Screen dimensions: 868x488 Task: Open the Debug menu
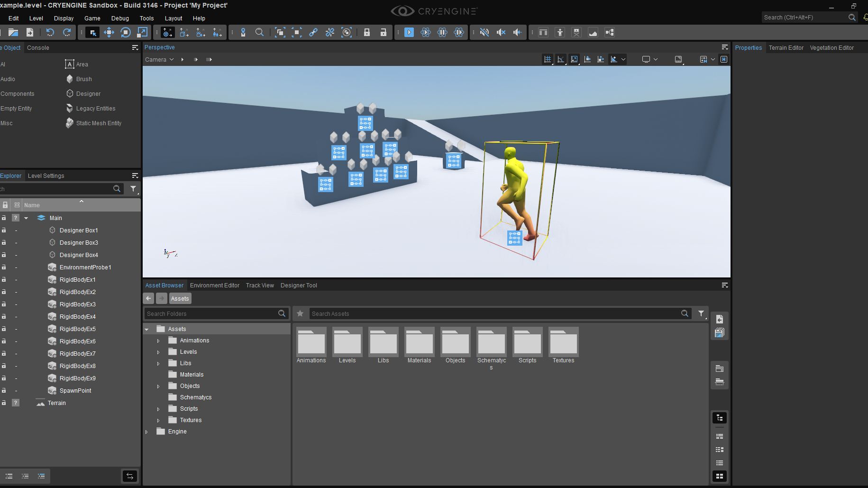coord(120,18)
